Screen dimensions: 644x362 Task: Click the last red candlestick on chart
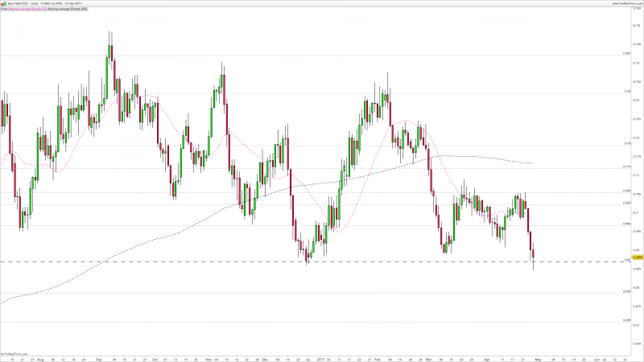(x=533, y=253)
